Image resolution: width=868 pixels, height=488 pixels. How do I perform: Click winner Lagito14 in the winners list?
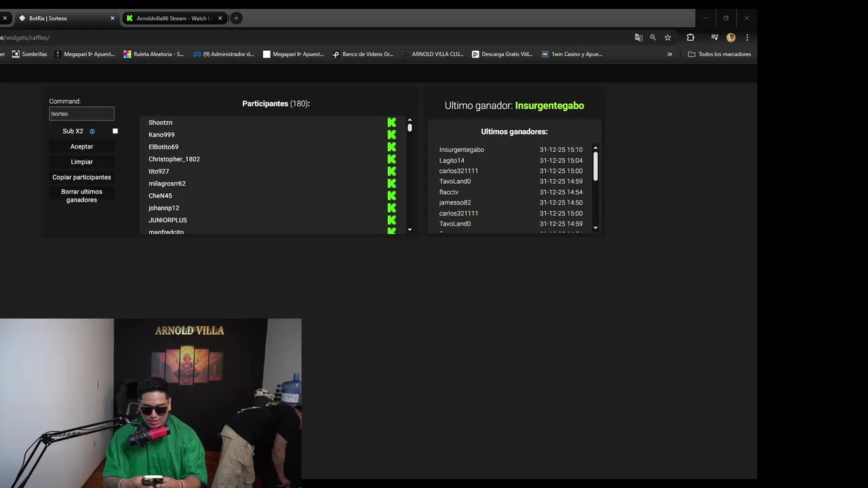(452, 161)
